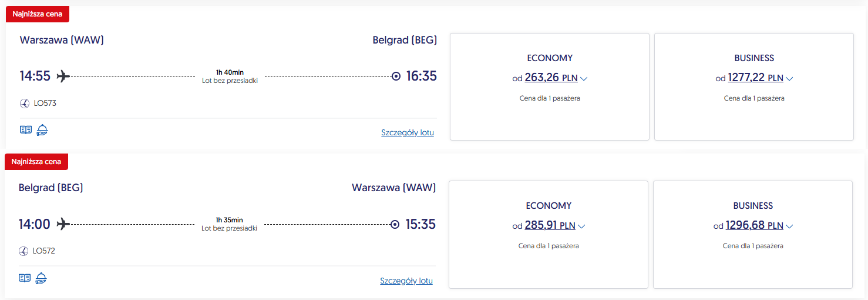
Task: Click the Najniższa cena badge on the top flight
Action: [x=37, y=14]
